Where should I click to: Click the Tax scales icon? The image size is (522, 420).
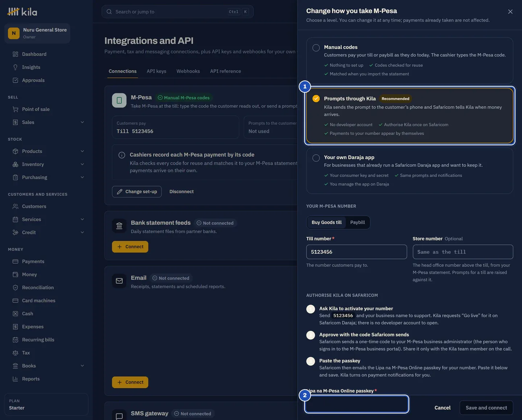(15, 353)
